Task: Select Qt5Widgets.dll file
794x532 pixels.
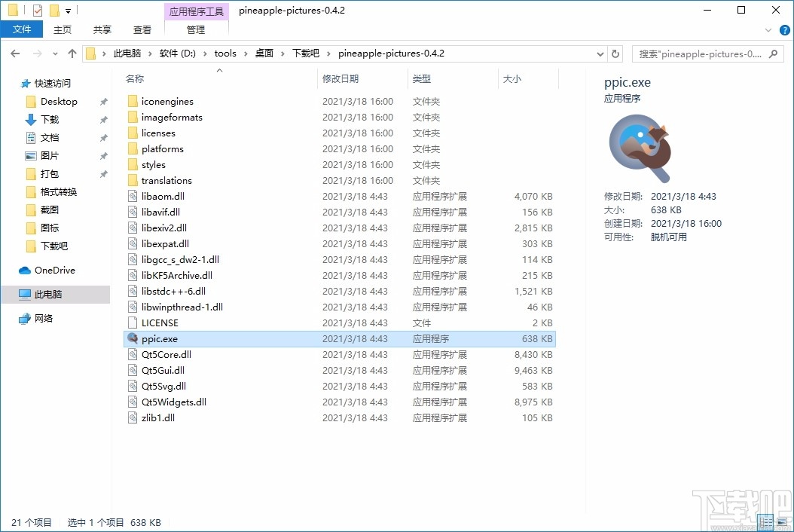Action: point(174,402)
